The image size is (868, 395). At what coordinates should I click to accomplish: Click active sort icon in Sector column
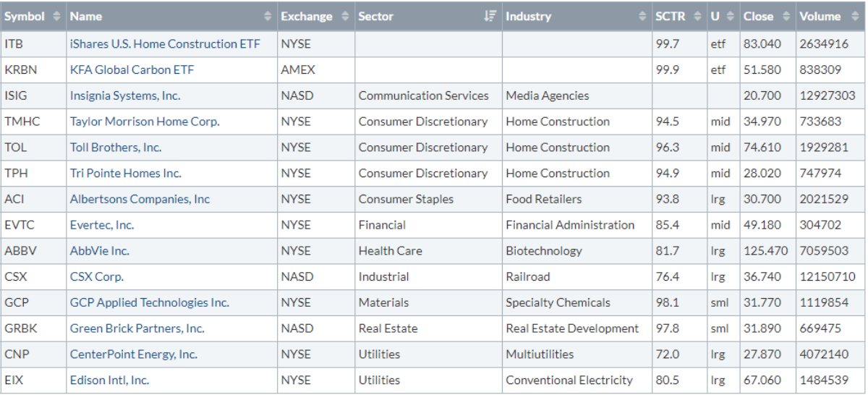[491, 17]
